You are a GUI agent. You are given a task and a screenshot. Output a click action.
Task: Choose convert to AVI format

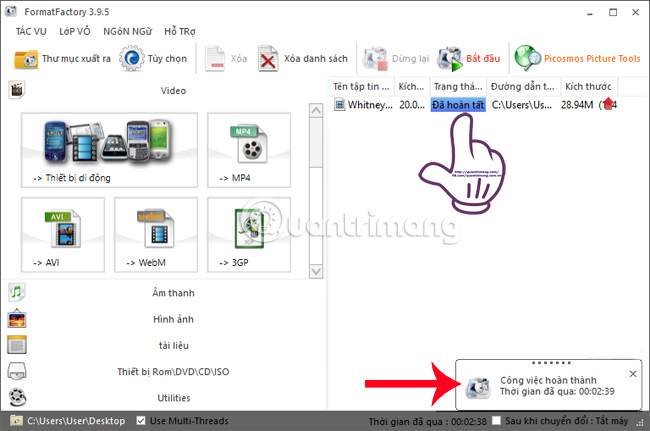(63, 235)
